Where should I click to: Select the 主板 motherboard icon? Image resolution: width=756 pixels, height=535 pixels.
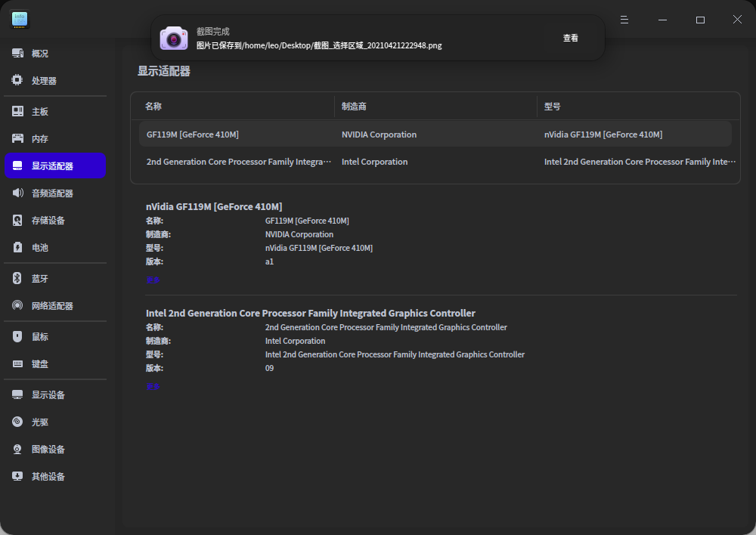17,111
